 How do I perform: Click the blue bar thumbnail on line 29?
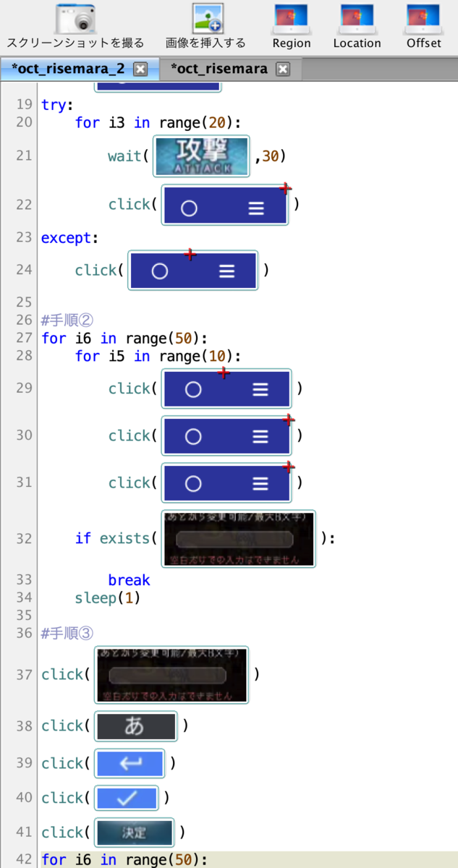(227, 389)
